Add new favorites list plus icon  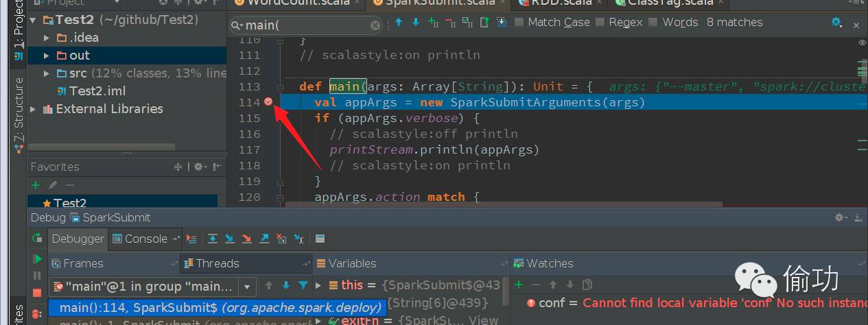pyautogui.click(x=36, y=185)
